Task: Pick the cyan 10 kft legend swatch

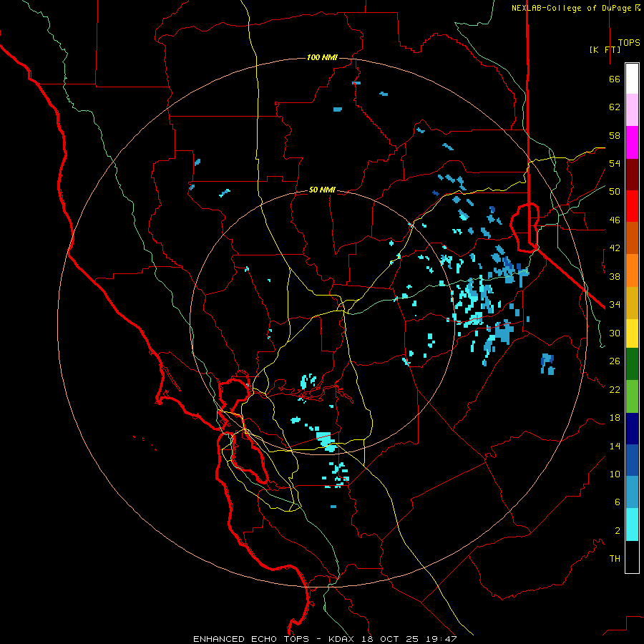Action: coord(632,525)
